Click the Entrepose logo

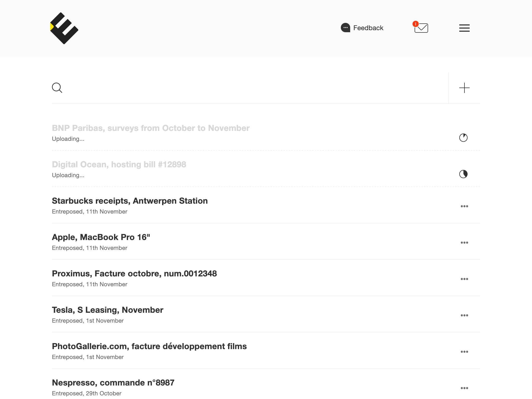pyautogui.click(x=64, y=28)
